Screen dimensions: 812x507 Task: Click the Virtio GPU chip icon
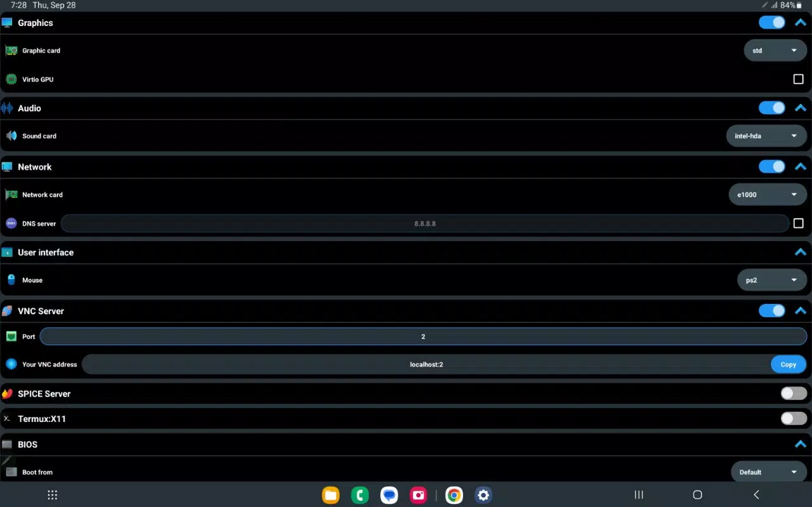11,79
